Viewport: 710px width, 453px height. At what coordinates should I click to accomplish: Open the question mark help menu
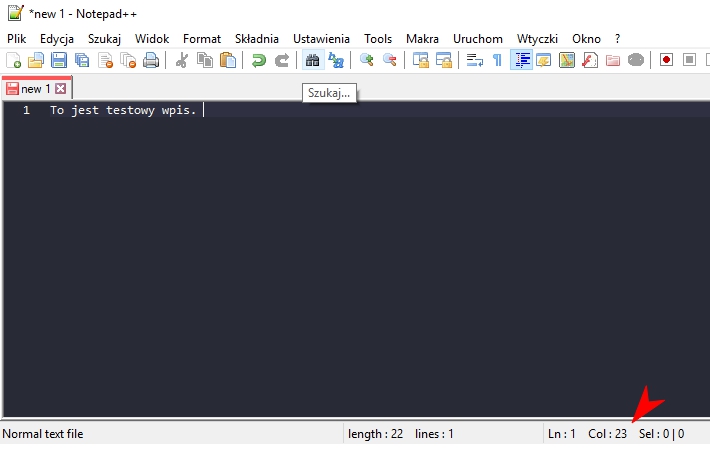pos(618,39)
